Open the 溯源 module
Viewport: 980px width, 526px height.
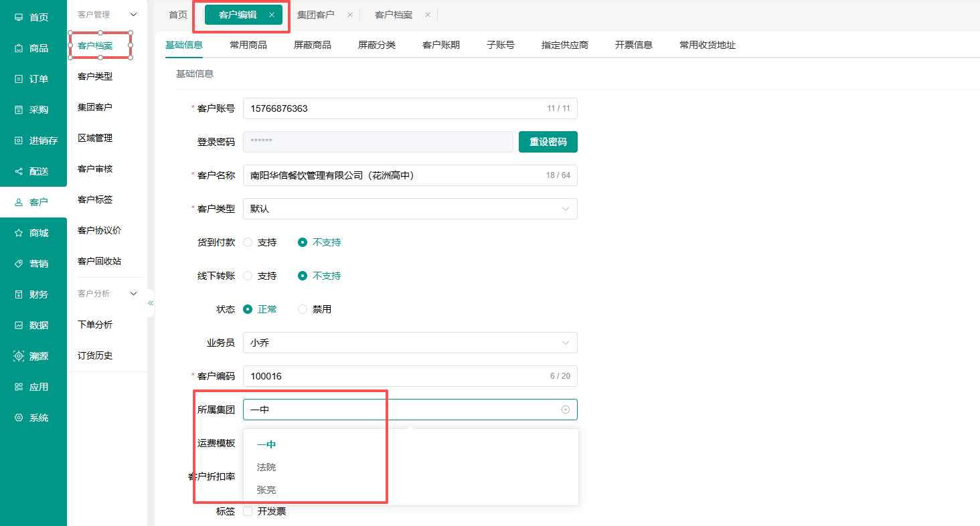tap(33, 356)
